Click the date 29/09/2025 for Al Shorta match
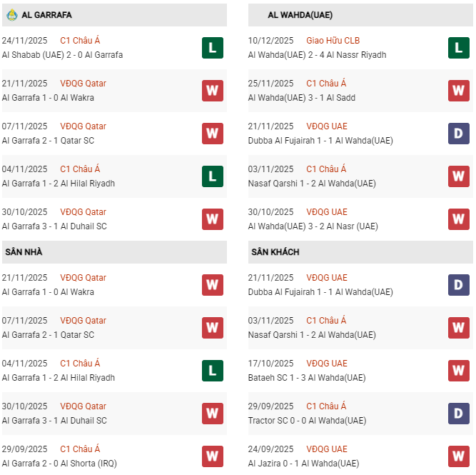Screen dimensions: 476x475 [x=25, y=449]
